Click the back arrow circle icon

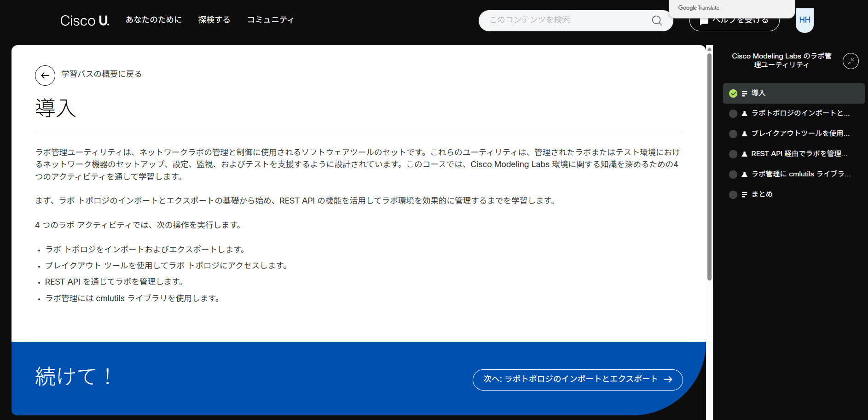click(x=45, y=76)
